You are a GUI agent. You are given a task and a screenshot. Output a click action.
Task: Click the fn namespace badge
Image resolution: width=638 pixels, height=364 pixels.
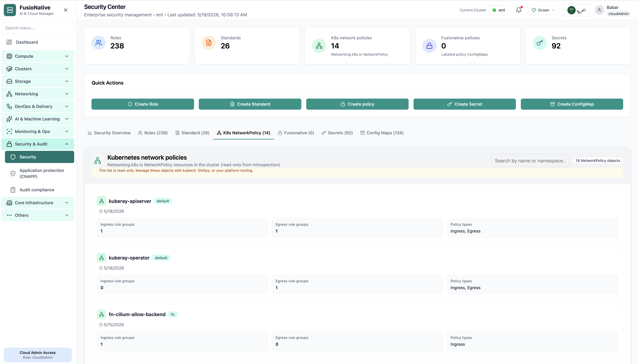click(x=173, y=314)
